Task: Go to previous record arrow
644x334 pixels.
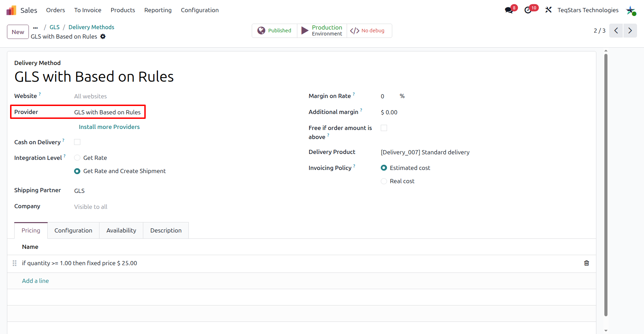Action: (x=616, y=31)
